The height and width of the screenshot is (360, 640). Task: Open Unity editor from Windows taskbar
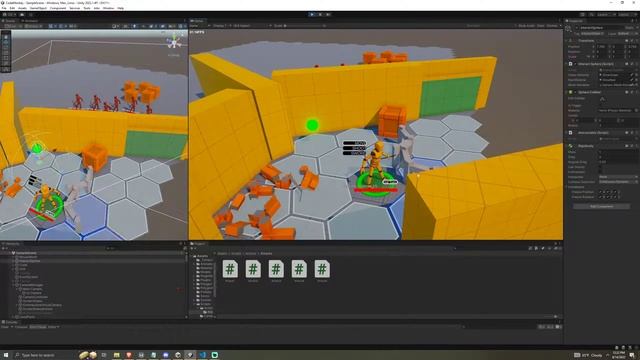[190, 355]
